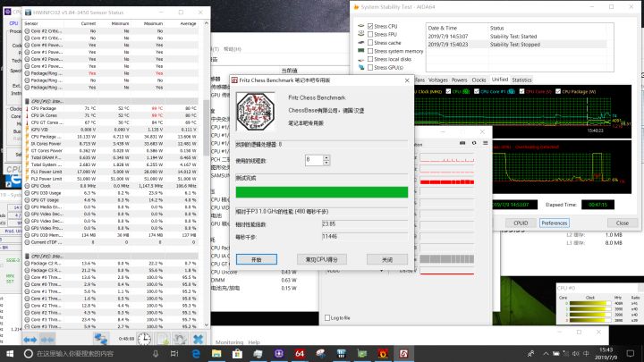Open green chip app taskbar icon

362,353
